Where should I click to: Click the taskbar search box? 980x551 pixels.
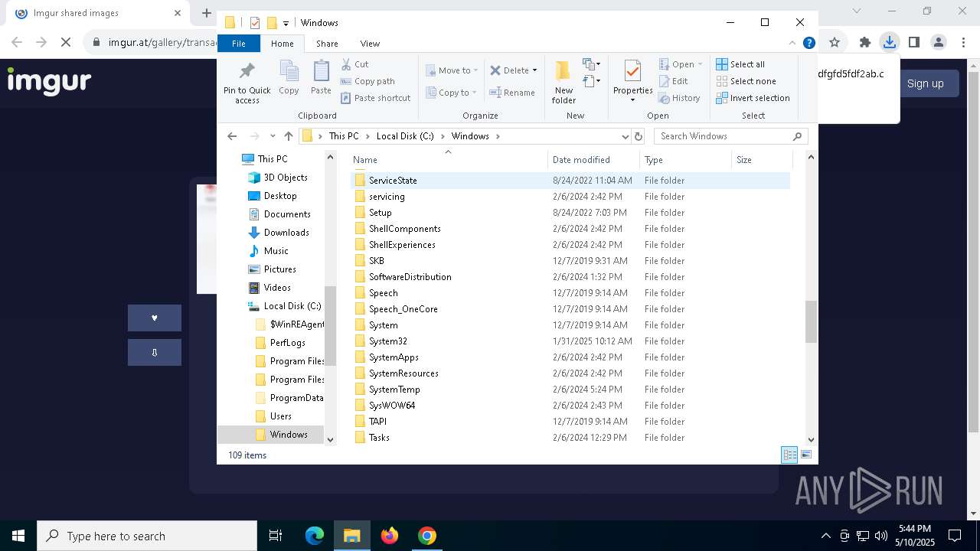click(147, 536)
